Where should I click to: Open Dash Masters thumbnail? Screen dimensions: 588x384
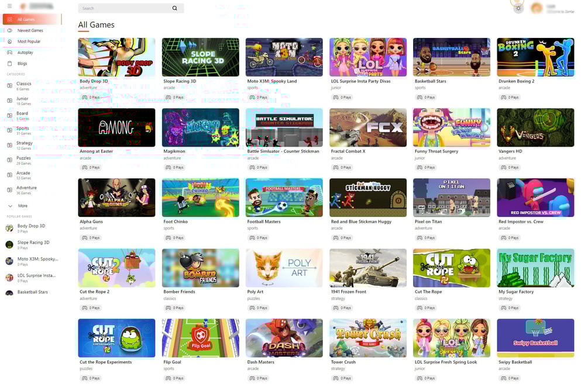coord(284,338)
